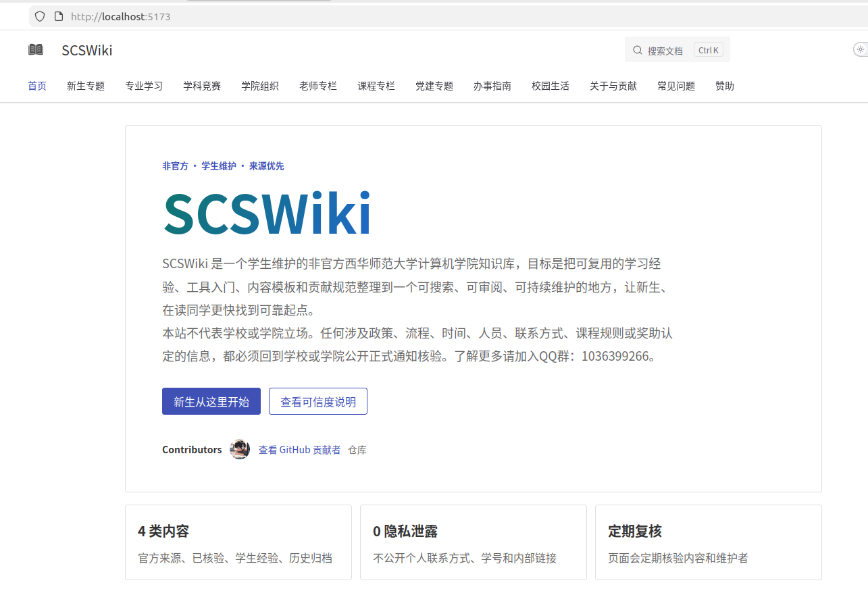Click the text 官方来源、已核验、学生经验、历史归档

(235, 559)
